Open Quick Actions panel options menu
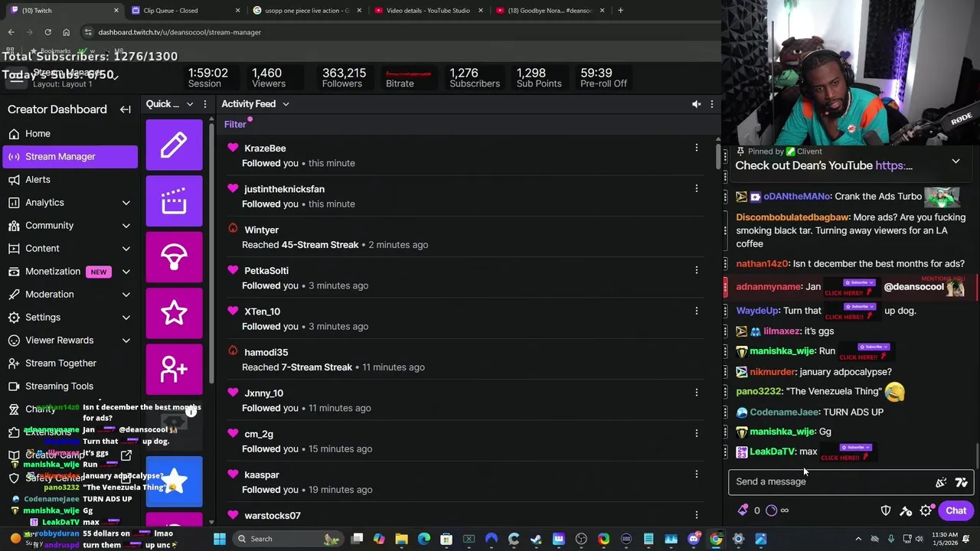 click(x=204, y=104)
